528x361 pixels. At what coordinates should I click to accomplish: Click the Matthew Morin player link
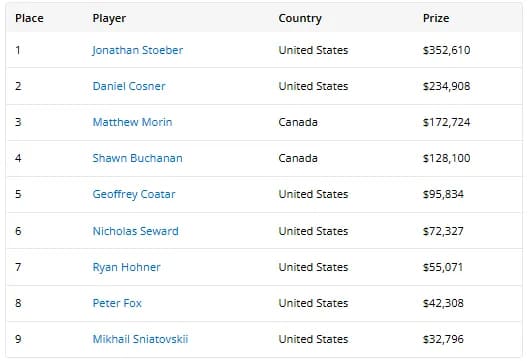132,122
